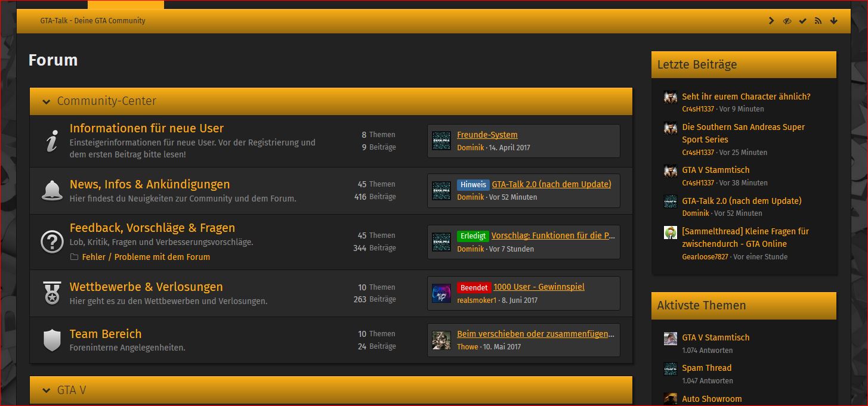Screen dimensions: 868x406
Task: Mark all forums as read with checkmark icon
Action: [802, 21]
